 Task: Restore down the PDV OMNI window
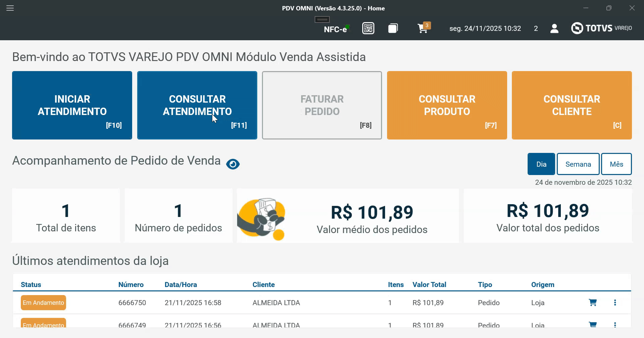(x=609, y=8)
